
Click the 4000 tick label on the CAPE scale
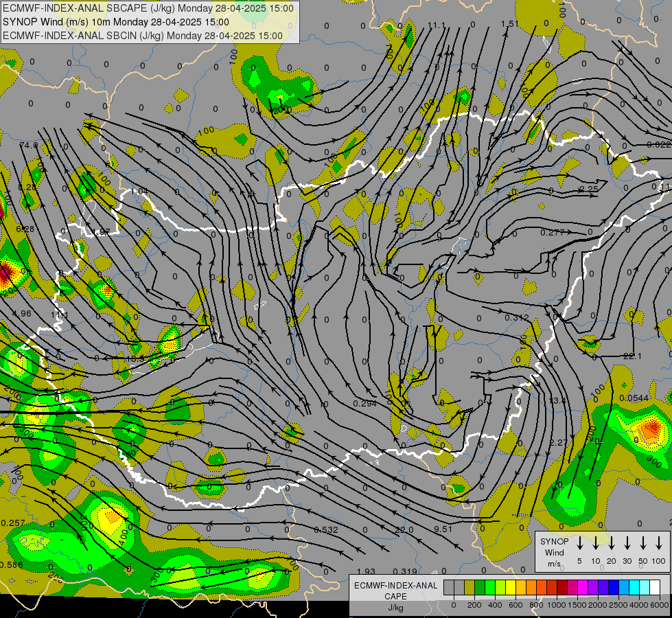coord(639,605)
